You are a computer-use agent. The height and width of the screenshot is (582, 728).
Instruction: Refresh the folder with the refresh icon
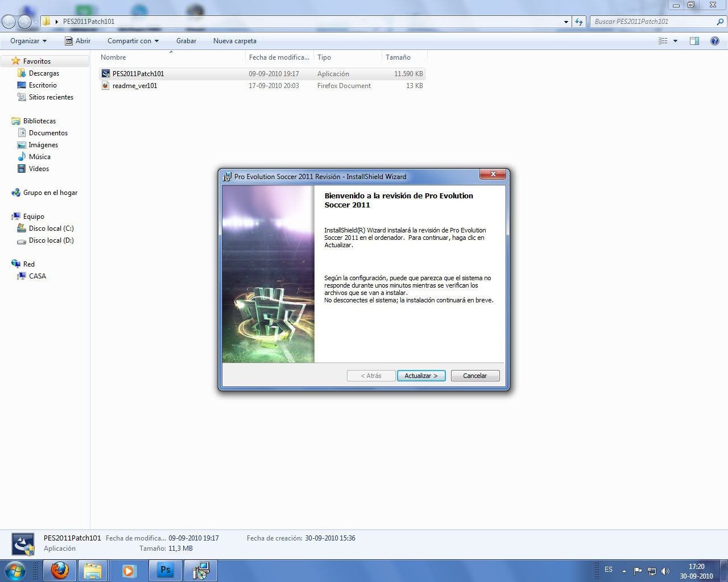[x=579, y=22]
